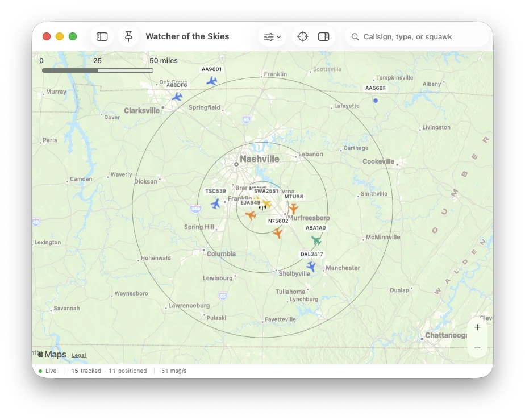The height and width of the screenshot is (420, 525).
Task: Click the ABA1A0 callsign label
Action: [316, 228]
